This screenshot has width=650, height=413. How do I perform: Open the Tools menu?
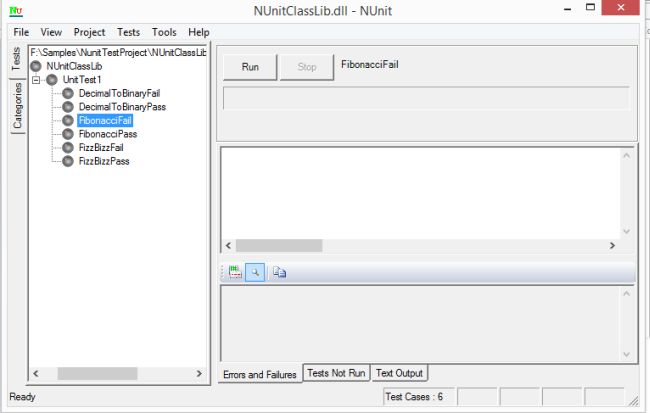[164, 32]
